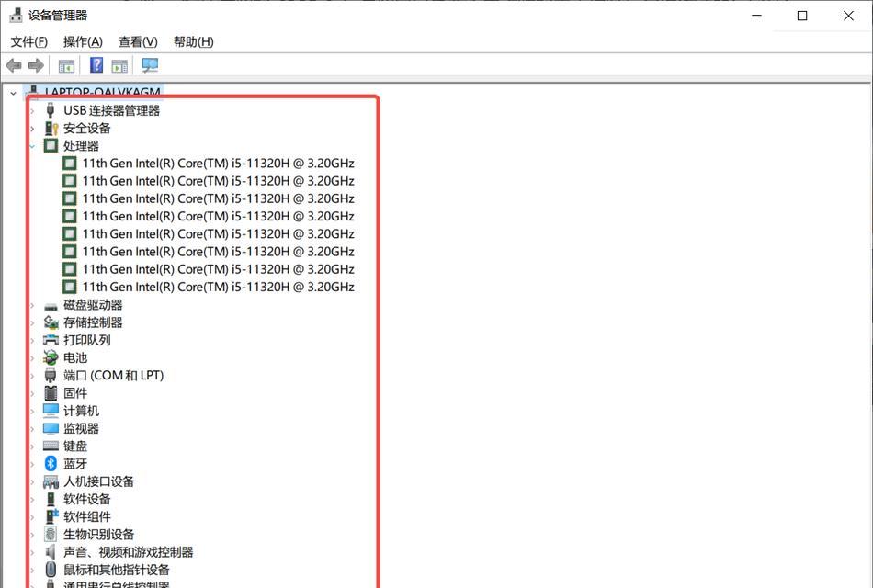Image resolution: width=873 pixels, height=588 pixels.
Task: Scan for hardware changes via monitor icon
Action: [x=150, y=66]
